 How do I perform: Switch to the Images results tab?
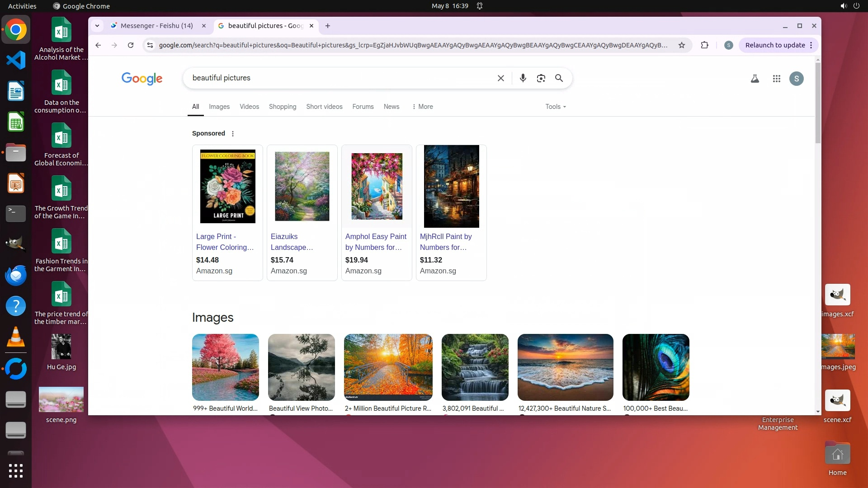[219, 107]
